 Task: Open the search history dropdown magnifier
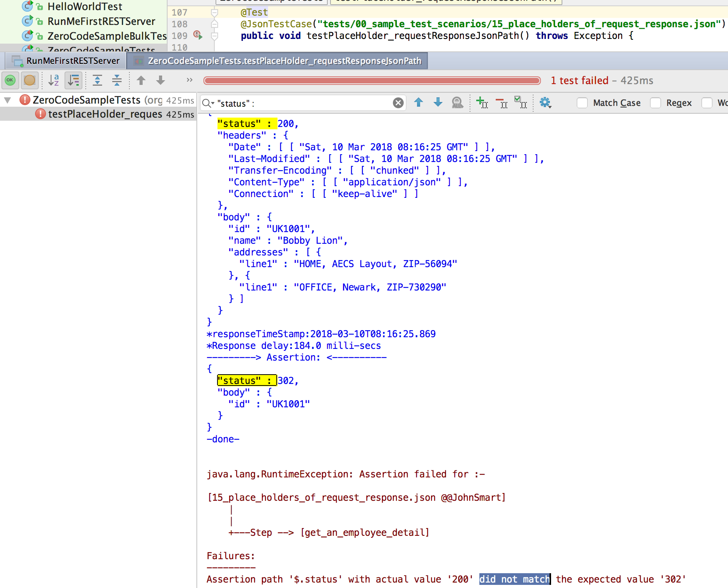208,103
